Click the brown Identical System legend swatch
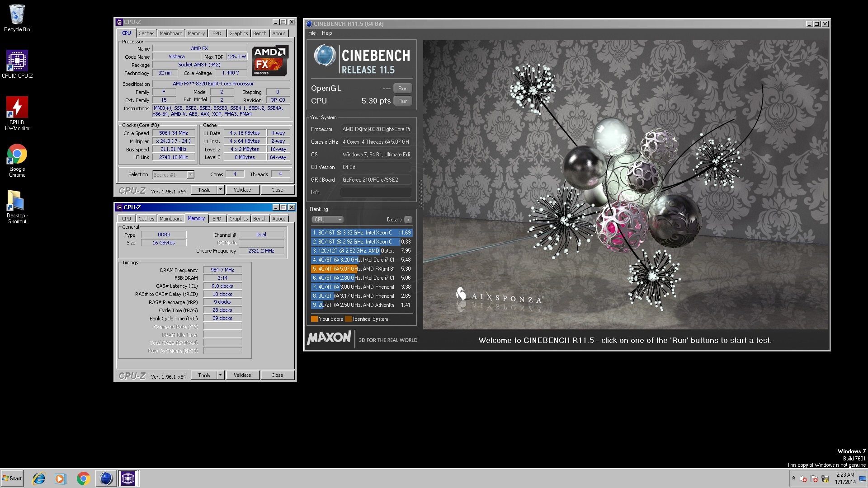The width and height of the screenshot is (868, 488). 348,319
